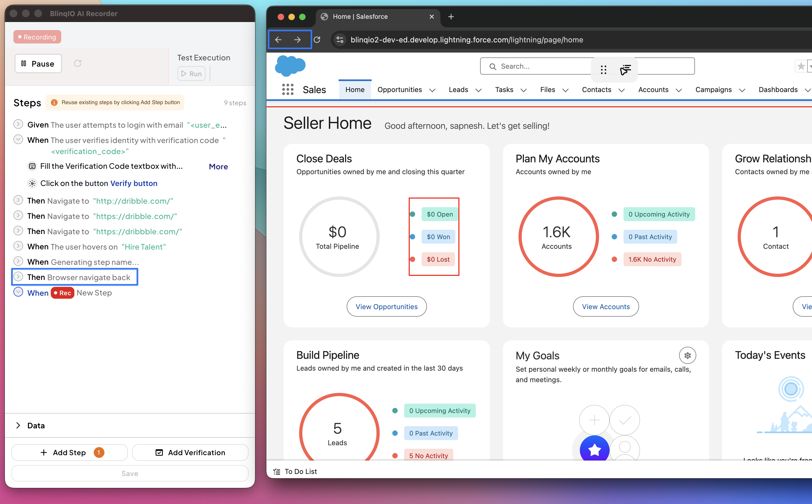
Task: Open the Leads tab dropdown chevron
Action: (x=479, y=90)
